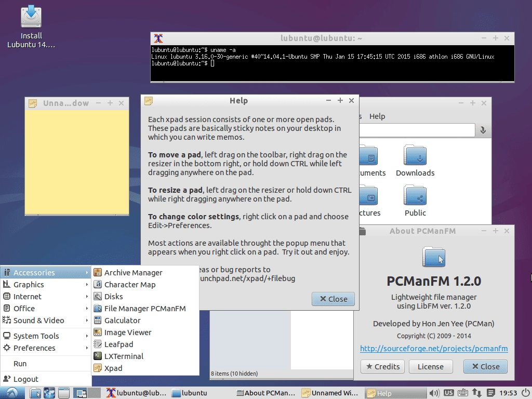The width and height of the screenshot is (532, 399).
Task: Open Disks from the Accessories submenu
Action: [x=145, y=296]
